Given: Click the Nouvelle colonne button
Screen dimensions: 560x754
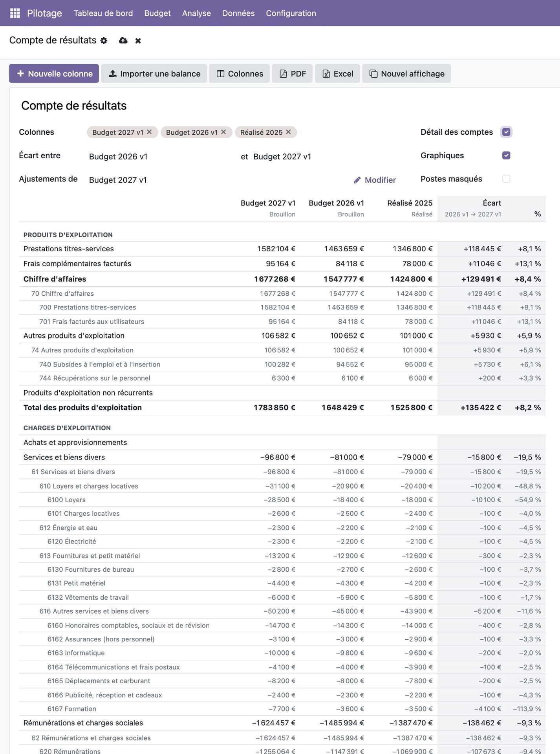Looking at the screenshot, I should [x=54, y=73].
